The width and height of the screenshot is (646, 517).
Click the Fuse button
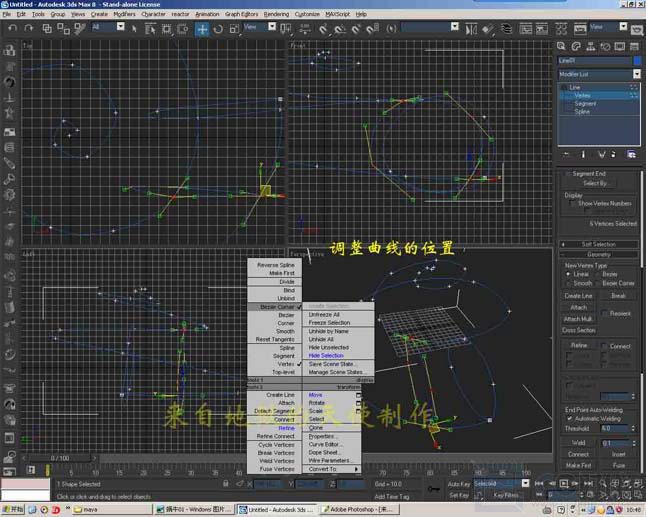[x=619, y=466]
